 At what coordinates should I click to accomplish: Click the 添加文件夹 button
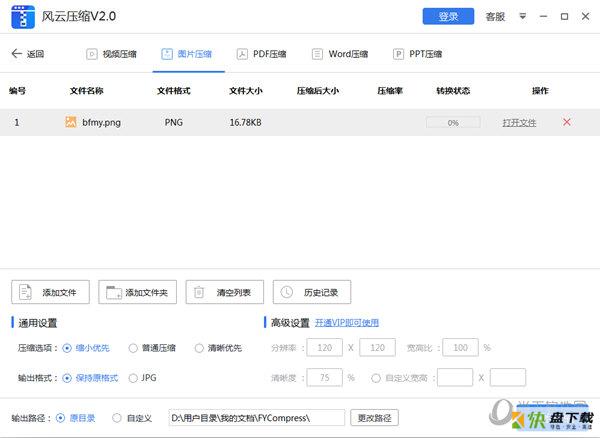click(137, 292)
